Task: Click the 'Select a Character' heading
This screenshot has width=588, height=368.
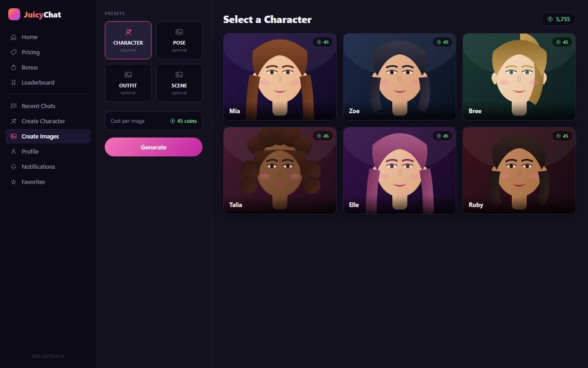Action: [267, 19]
